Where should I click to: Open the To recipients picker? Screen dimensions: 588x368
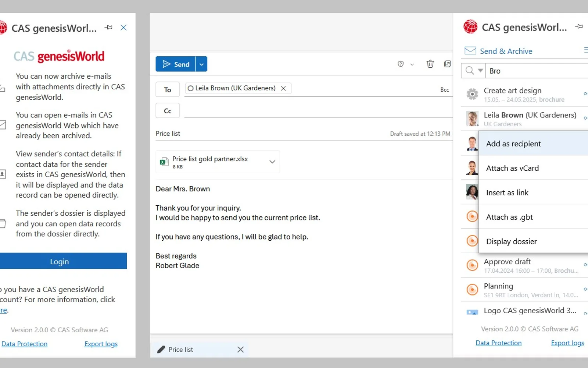[168, 89]
